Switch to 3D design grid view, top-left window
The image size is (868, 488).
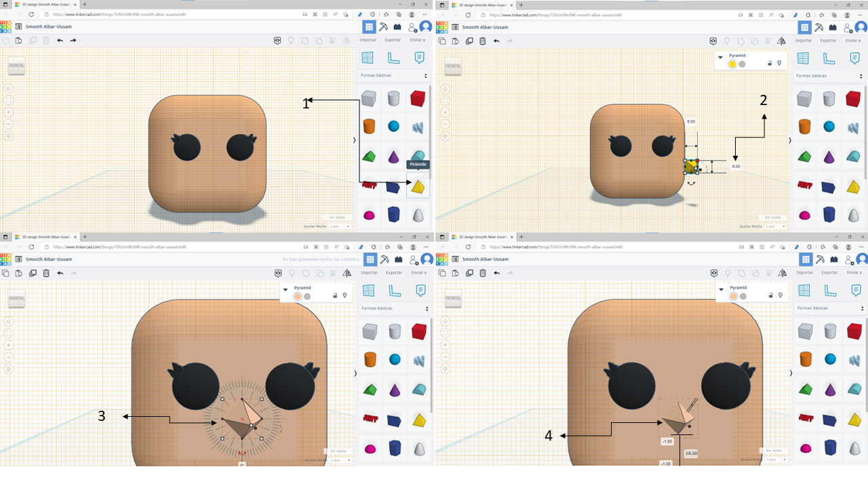click(x=369, y=27)
